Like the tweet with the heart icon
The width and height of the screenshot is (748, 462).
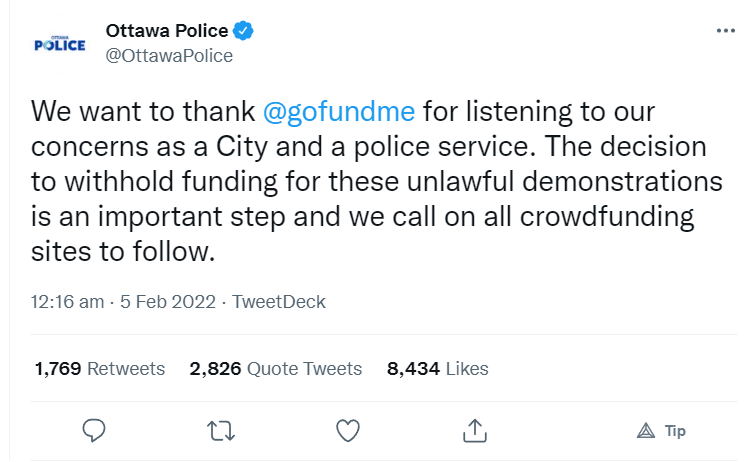tap(348, 430)
